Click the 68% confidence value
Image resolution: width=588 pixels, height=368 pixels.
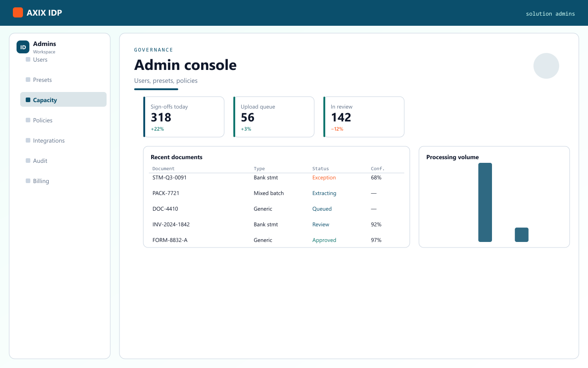click(376, 178)
